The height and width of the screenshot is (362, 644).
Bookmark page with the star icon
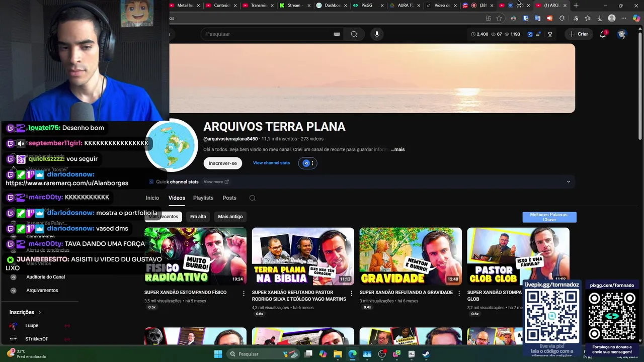coord(499,18)
